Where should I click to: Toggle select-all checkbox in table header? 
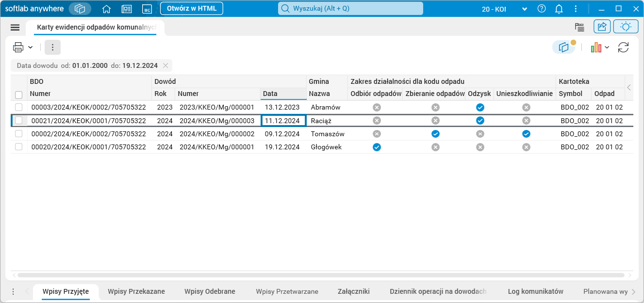point(19,95)
